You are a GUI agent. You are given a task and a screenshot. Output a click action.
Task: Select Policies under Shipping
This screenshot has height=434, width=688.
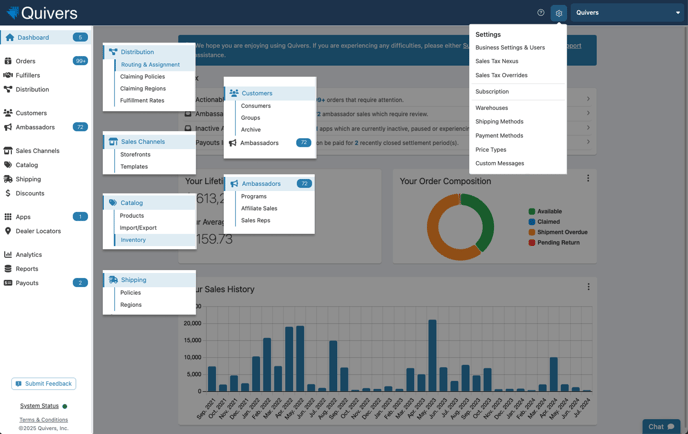(130, 292)
